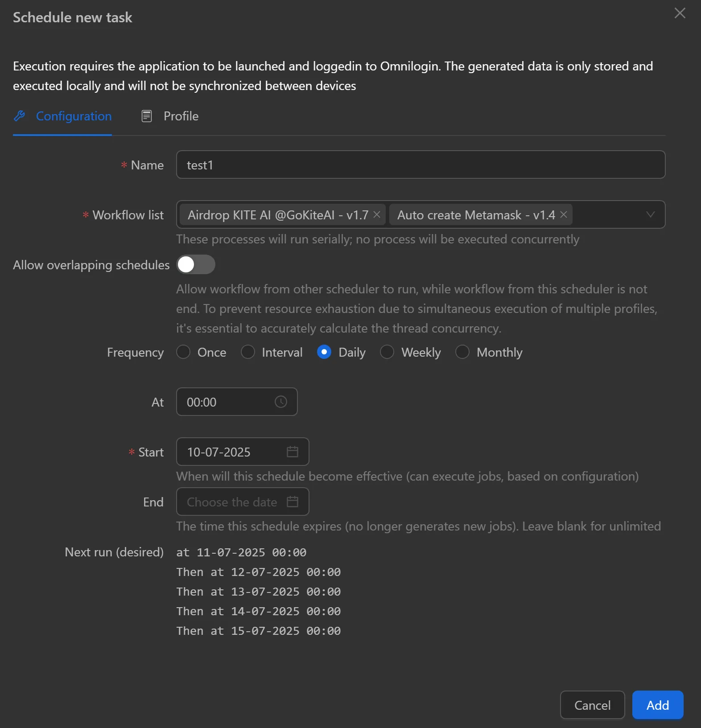Choose the Monthly frequency radio button
Image resolution: width=701 pixels, height=728 pixels.
tap(462, 352)
